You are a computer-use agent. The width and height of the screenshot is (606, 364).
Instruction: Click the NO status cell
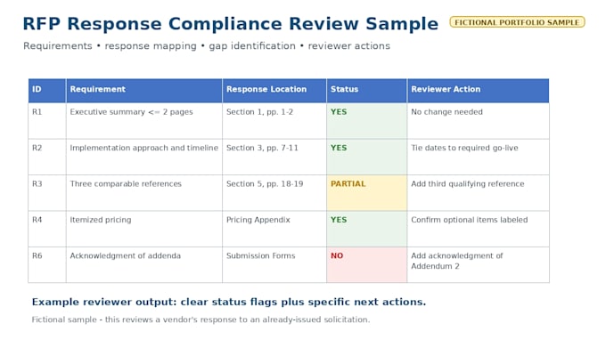coord(367,265)
